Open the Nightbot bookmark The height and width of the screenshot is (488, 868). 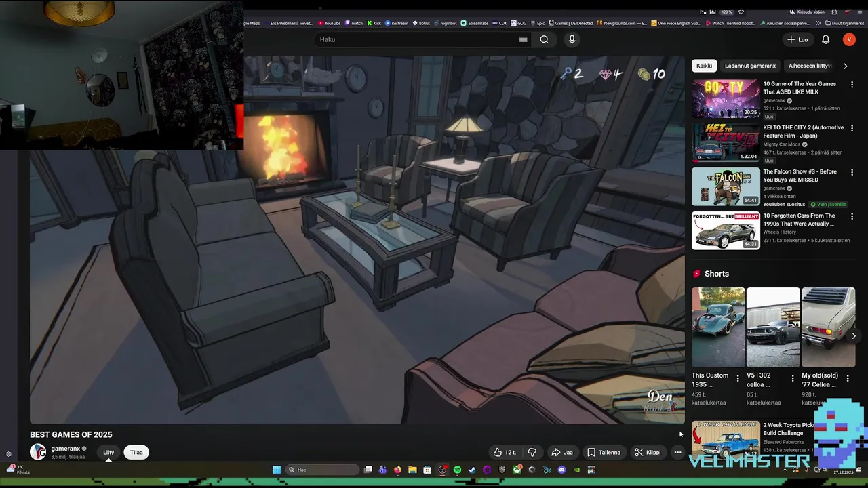pyautogui.click(x=446, y=23)
